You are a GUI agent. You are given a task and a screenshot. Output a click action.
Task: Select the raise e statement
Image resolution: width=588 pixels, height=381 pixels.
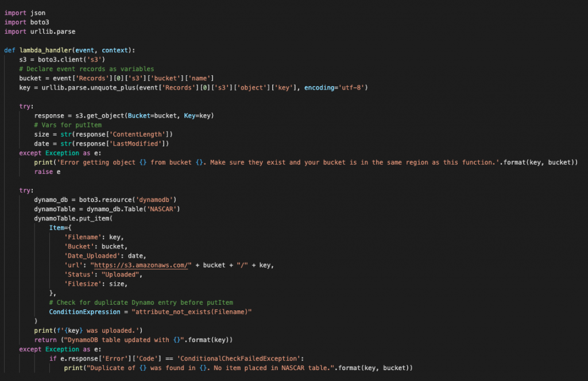click(45, 171)
